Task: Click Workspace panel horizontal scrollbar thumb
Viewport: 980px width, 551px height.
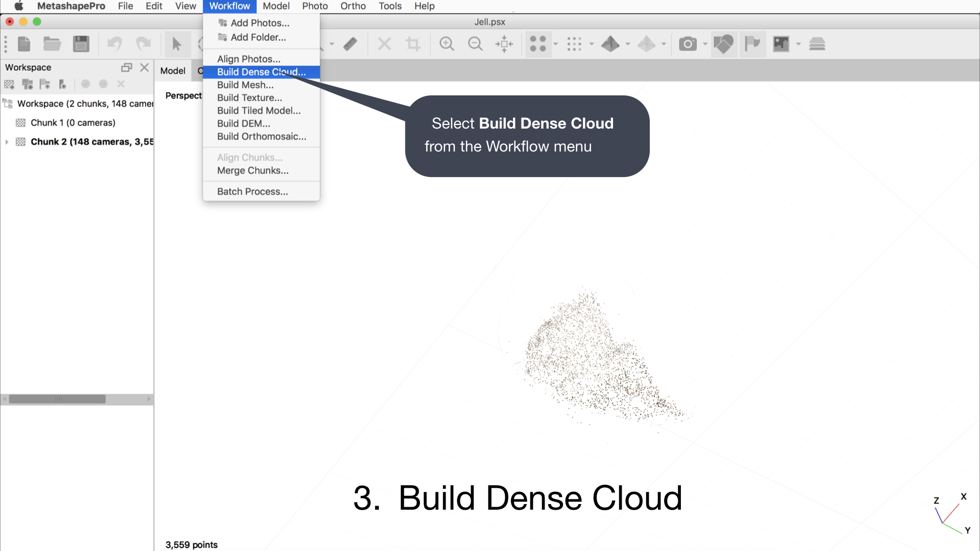Action: [57, 399]
